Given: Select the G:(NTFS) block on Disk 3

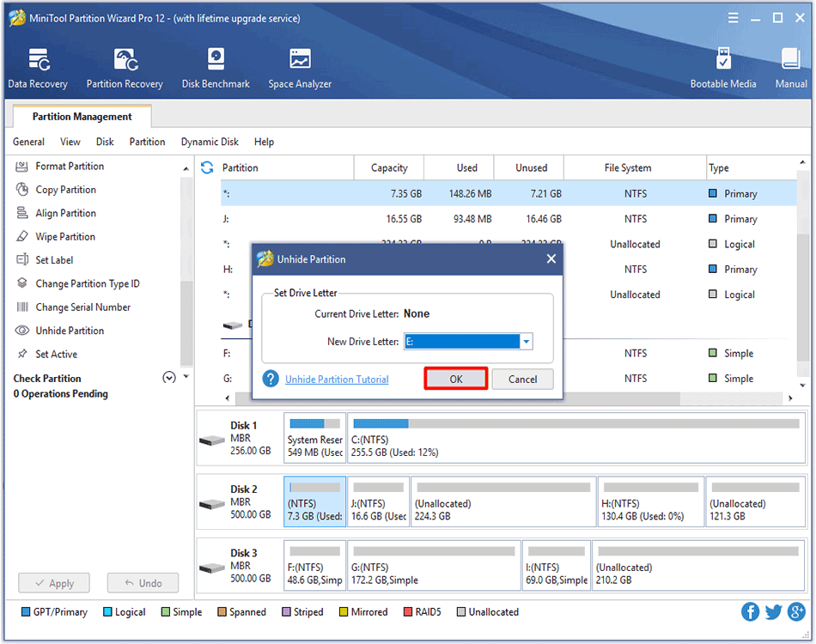Looking at the screenshot, I should [x=434, y=566].
